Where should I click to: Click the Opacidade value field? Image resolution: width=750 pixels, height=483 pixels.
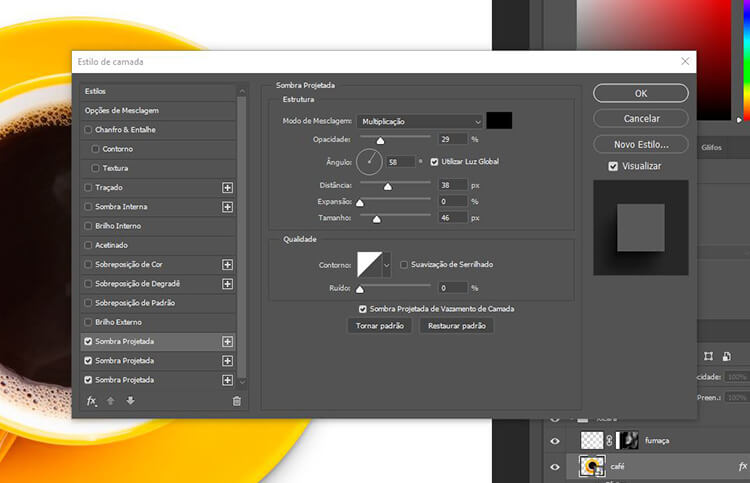[452, 139]
